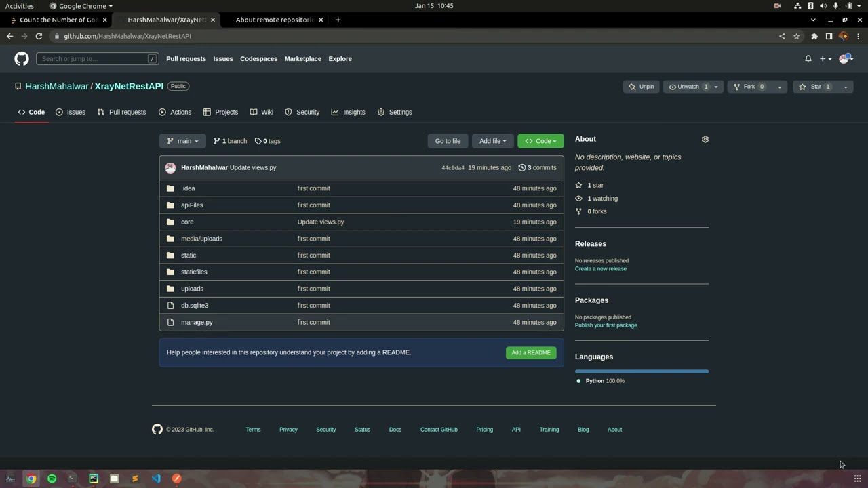This screenshot has width=868, height=488.
Task: Click the Go to file button
Action: (x=448, y=141)
